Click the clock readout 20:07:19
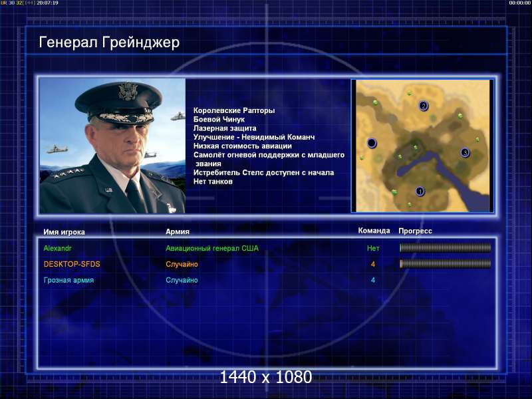532x399 pixels. tap(47, 3)
